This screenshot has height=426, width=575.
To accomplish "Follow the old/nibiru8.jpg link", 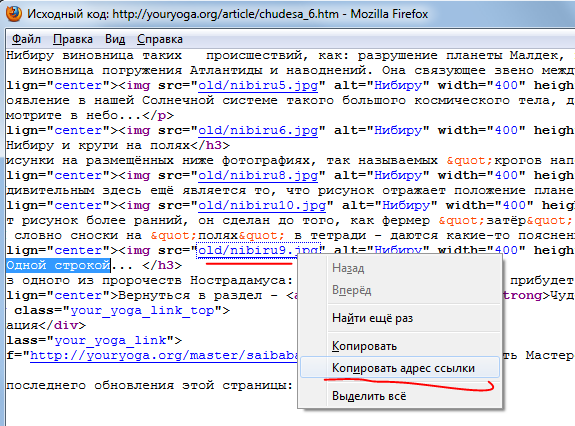I will [x=258, y=175].
